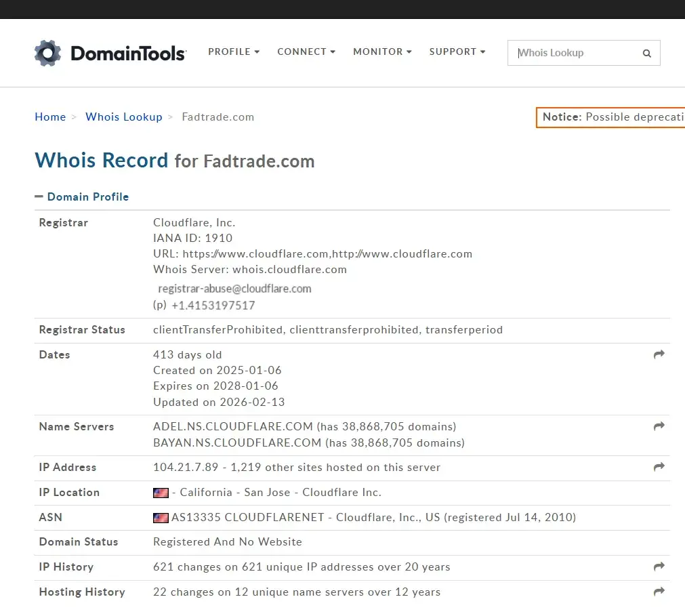685x616 pixels.
Task: Click the flag icon beside AS13335
Action: tap(161, 518)
